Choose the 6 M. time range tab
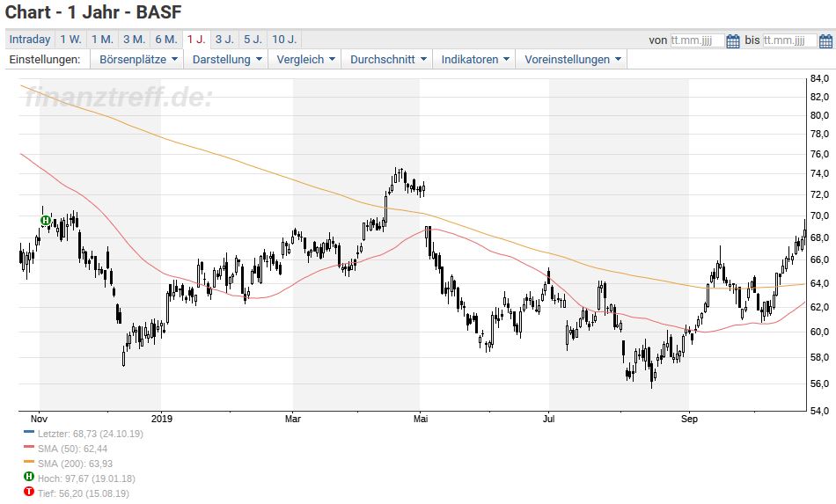The width and height of the screenshot is (836, 504). coord(165,40)
